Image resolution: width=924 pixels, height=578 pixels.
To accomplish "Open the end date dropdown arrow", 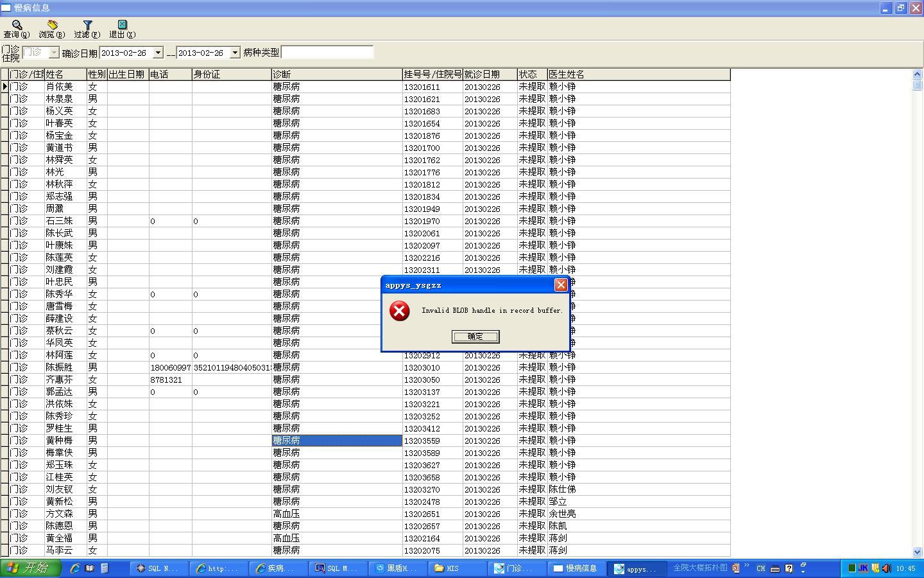I will tap(235, 53).
